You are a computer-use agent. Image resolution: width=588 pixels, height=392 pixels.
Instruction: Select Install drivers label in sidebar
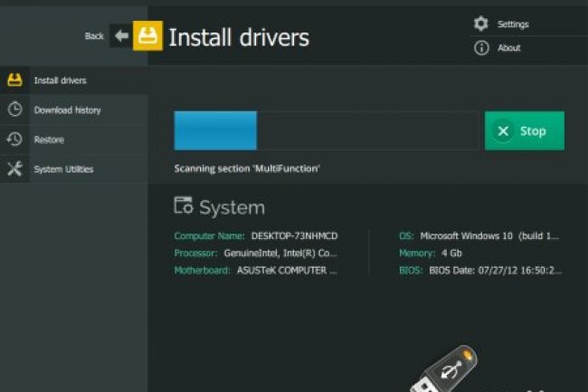61,81
